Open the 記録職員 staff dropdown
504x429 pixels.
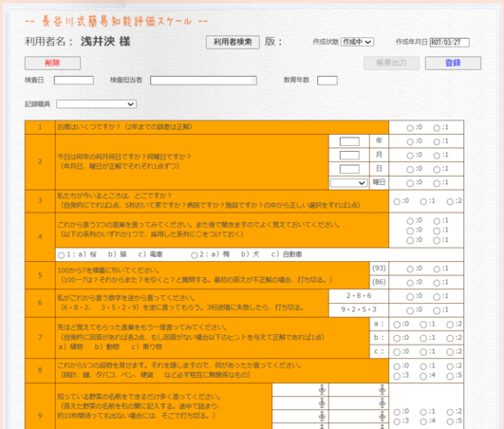pyautogui.click(x=97, y=104)
